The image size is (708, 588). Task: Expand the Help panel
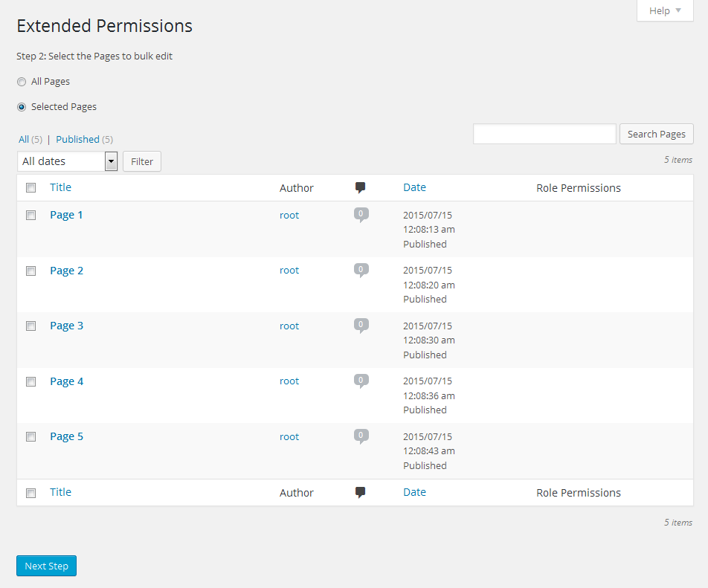click(x=664, y=10)
